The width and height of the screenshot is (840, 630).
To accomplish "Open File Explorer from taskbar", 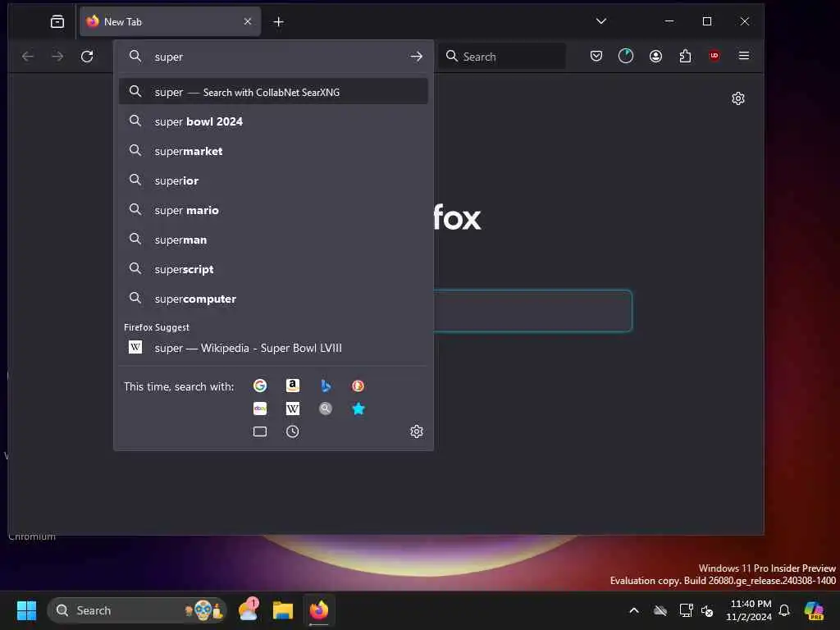I will tap(283, 610).
